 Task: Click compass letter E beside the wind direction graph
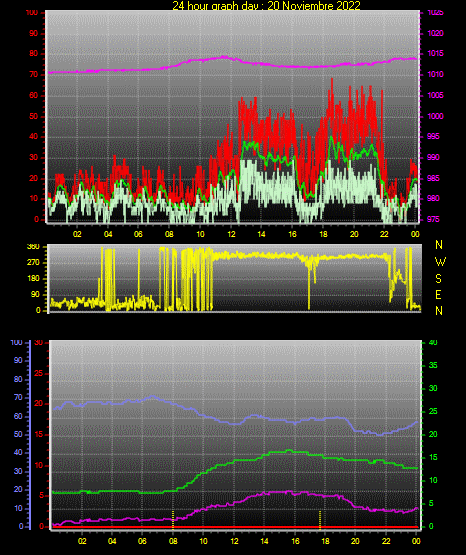[438, 294]
